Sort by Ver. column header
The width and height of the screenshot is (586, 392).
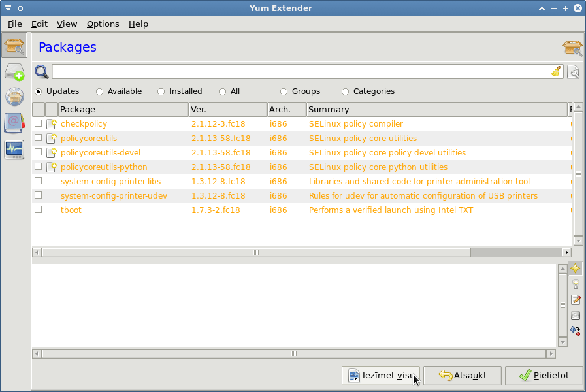228,110
